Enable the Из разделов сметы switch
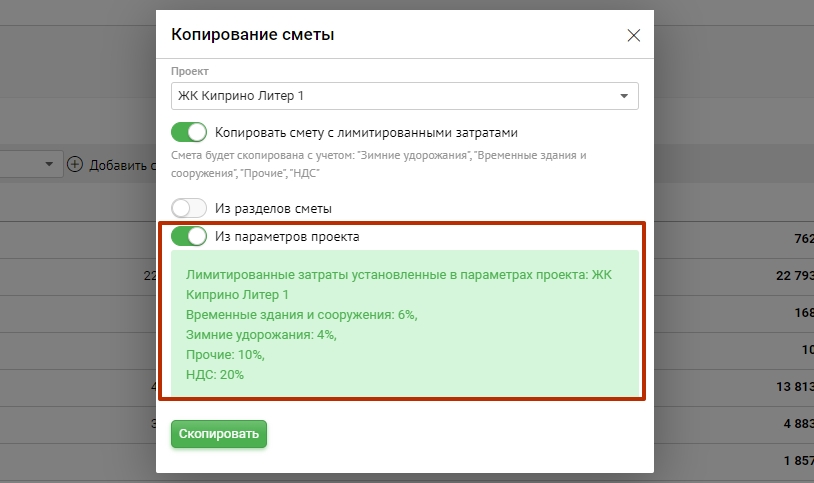Image resolution: width=814 pixels, height=483 pixels. coord(189,208)
